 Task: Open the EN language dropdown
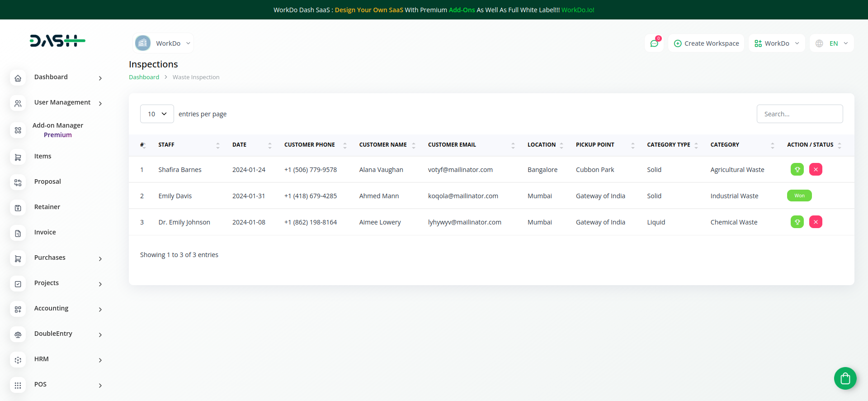tap(832, 43)
